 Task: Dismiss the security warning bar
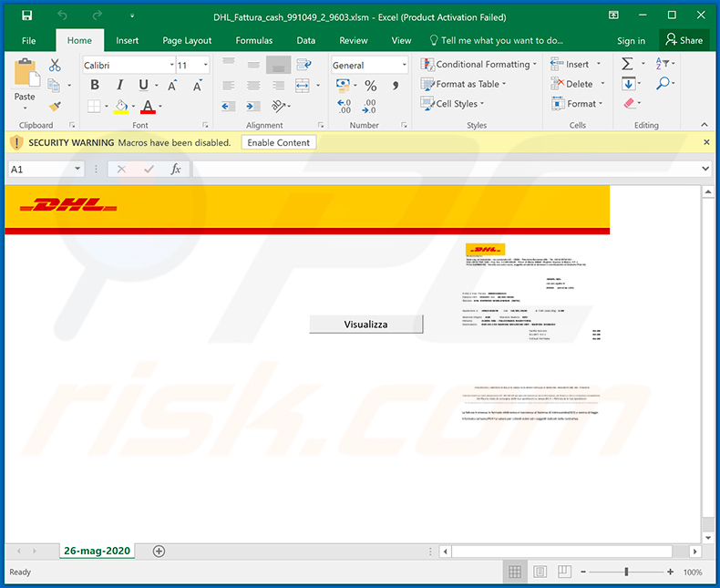pyautogui.click(x=706, y=142)
